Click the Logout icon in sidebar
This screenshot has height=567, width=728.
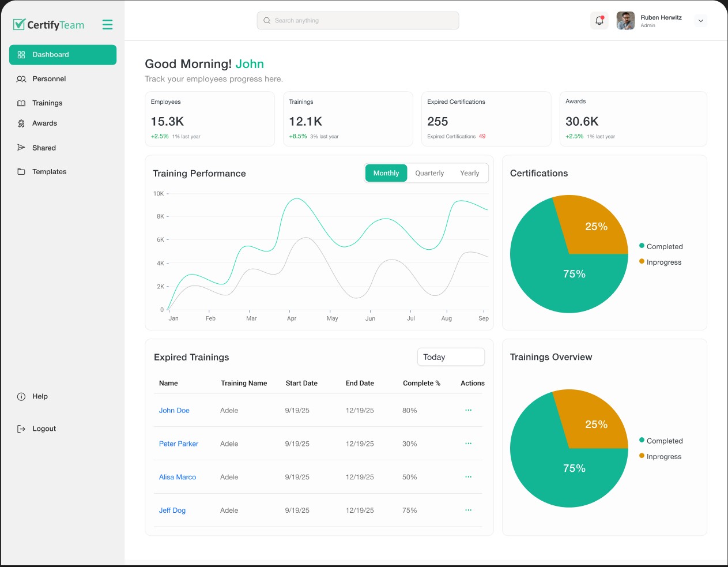click(21, 429)
